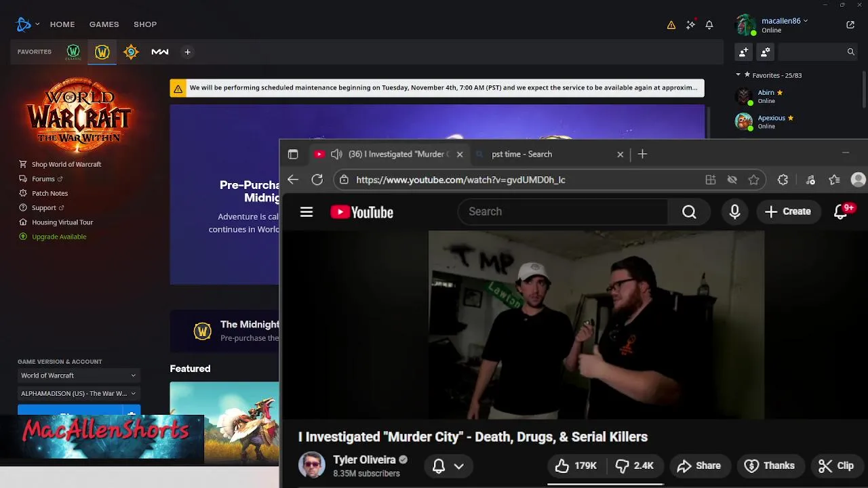Click the YouTube Create button
Screen dimensions: 868x488
pyautogui.click(x=788, y=212)
